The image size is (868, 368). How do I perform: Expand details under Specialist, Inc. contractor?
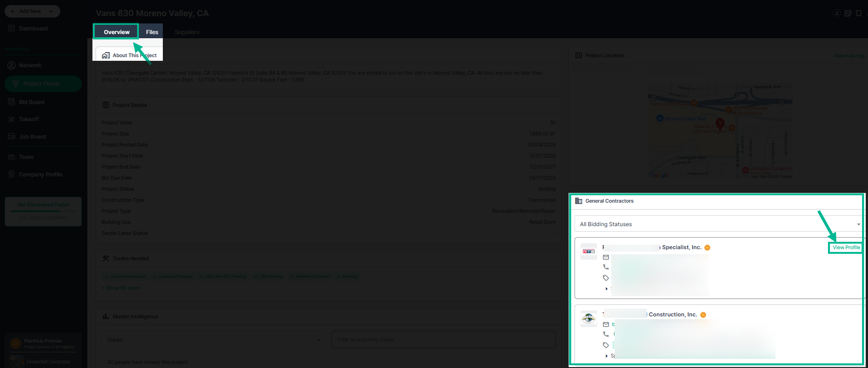607,289
